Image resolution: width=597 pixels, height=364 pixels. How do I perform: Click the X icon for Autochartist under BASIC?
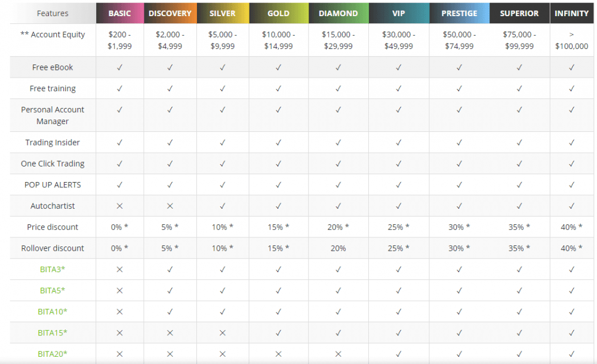[x=119, y=206]
